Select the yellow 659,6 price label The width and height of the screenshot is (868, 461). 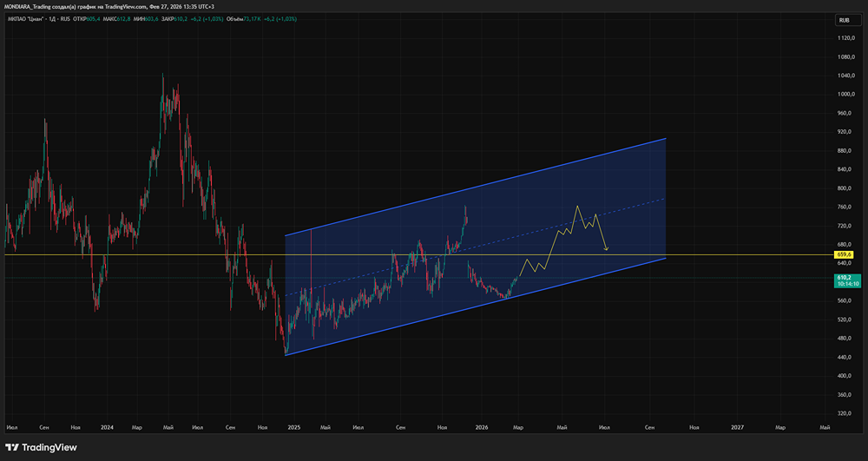tap(844, 254)
